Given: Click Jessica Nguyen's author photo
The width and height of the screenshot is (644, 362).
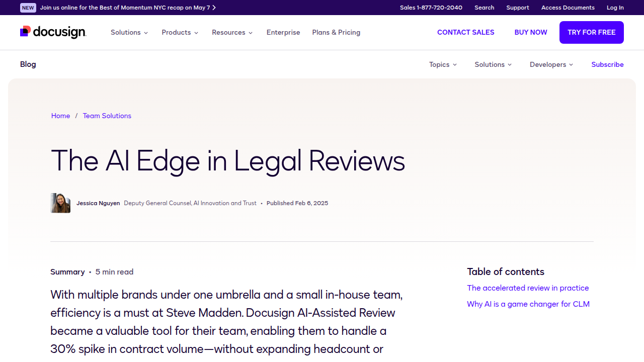Looking at the screenshot, I should (x=60, y=203).
